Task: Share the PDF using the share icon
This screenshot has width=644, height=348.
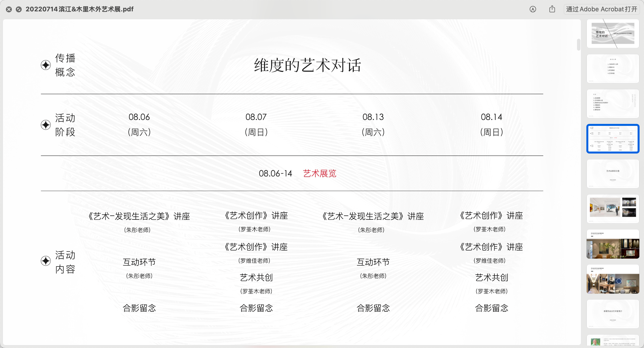Action: [552, 9]
